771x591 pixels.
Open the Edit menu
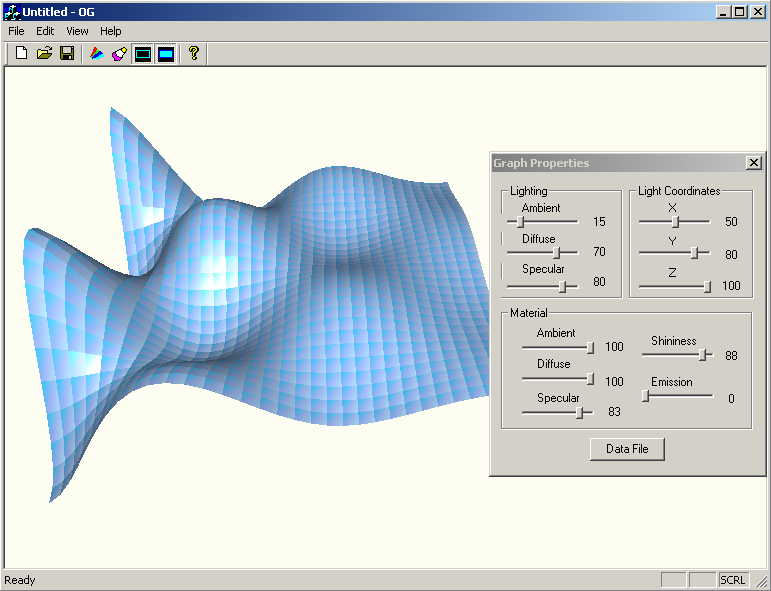[x=46, y=31]
